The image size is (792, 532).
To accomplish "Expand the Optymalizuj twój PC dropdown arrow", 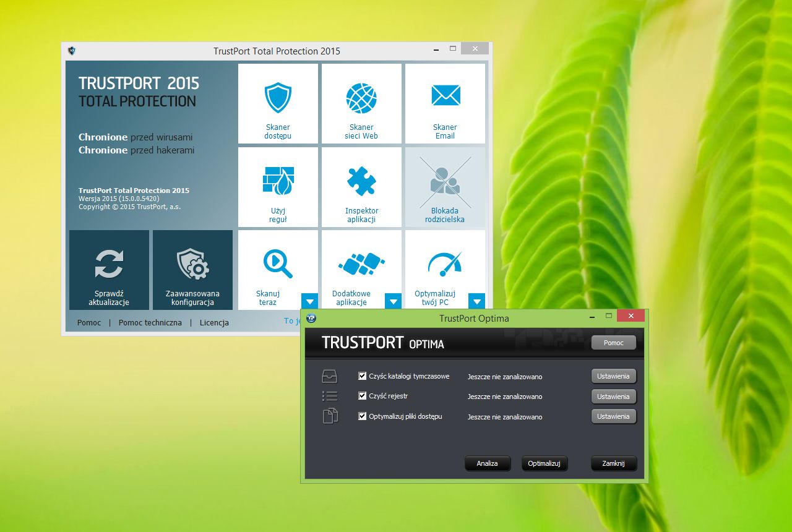I will tap(476, 301).
